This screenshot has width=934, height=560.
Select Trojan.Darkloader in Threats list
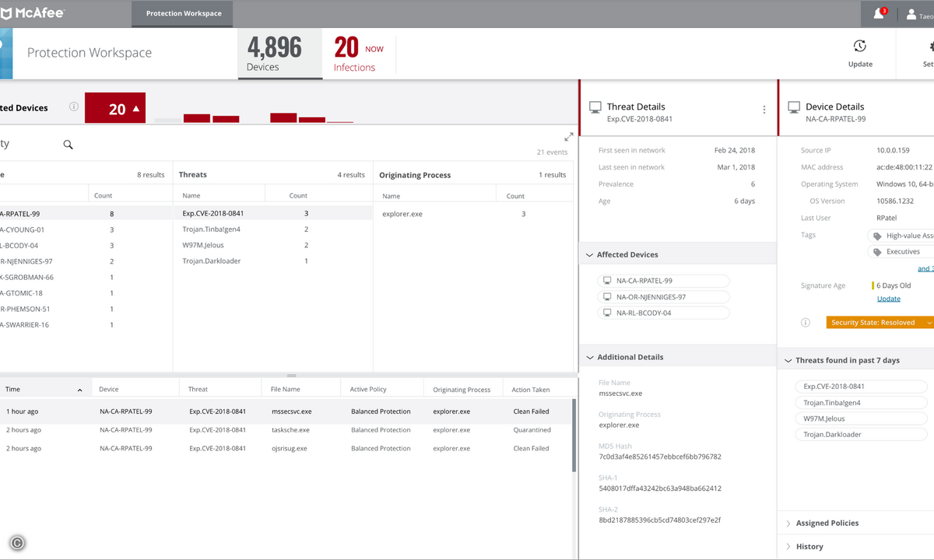(272, 261)
